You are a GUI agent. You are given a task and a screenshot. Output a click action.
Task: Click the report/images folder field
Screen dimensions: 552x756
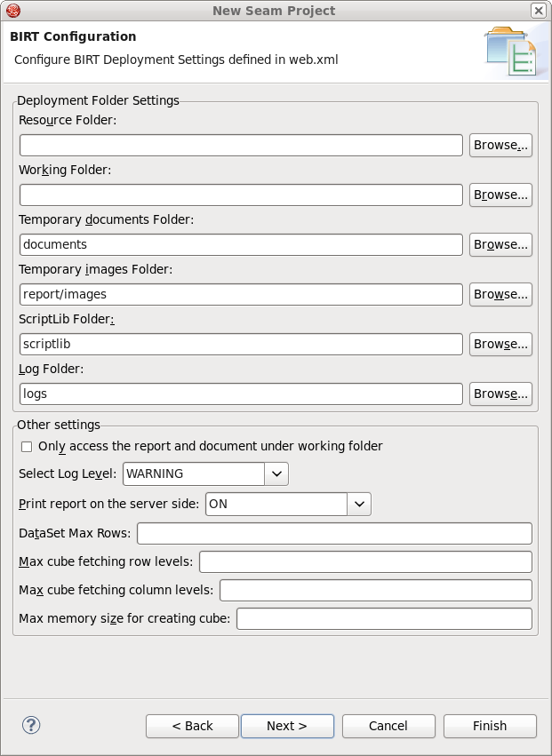click(241, 294)
